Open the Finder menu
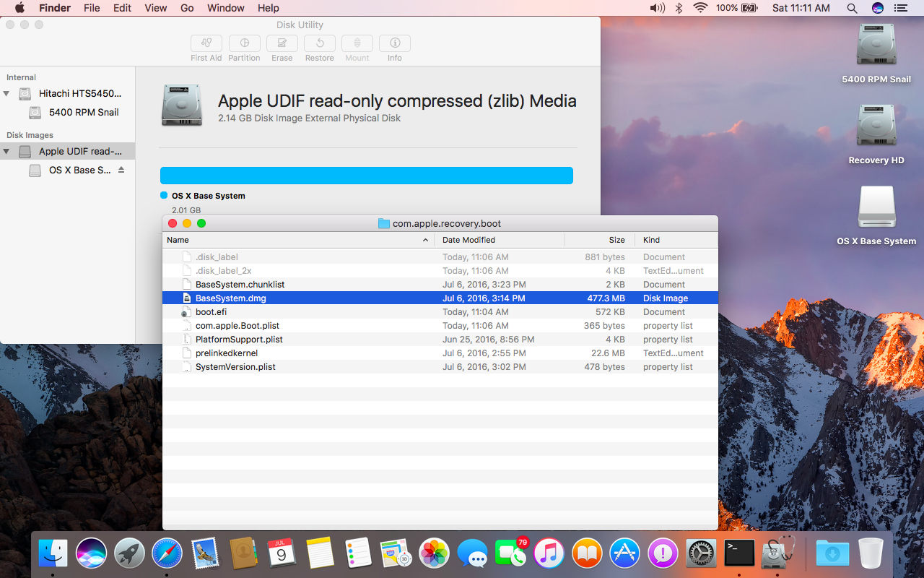This screenshot has height=578, width=924. (x=55, y=8)
